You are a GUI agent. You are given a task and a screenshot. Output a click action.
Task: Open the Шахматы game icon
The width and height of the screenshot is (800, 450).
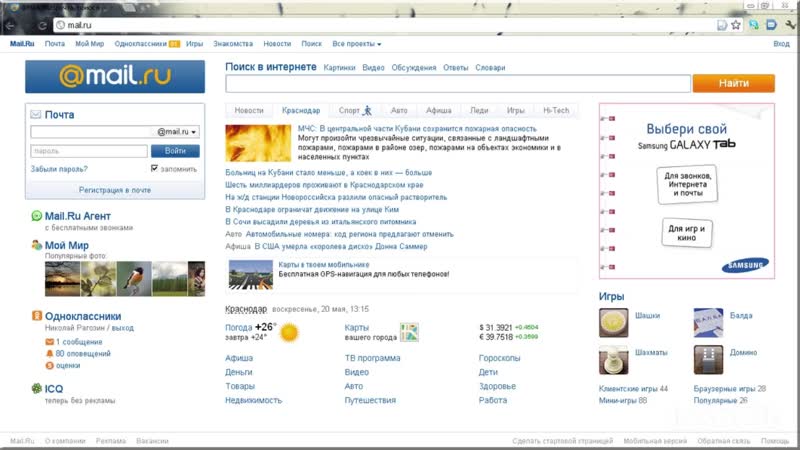[x=614, y=360]
